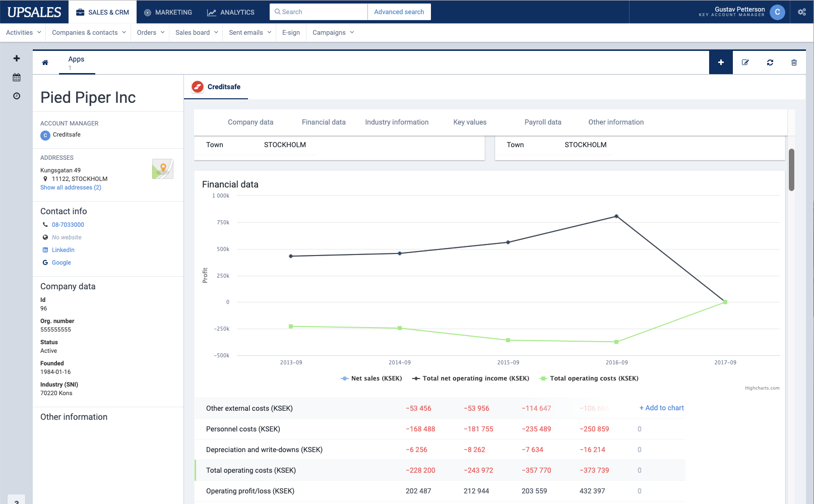Jump to Company data section
The height and width of the screenshot is (504, 814).
pos(251,122)
